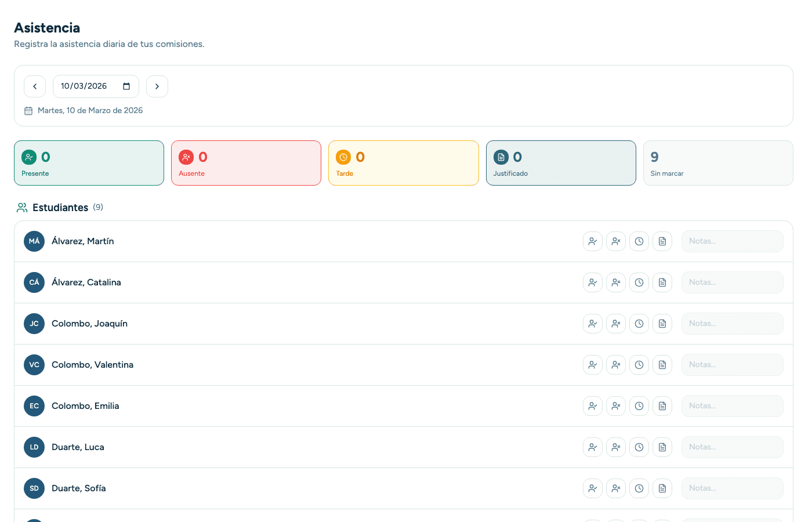Focus the notes field for Álvarez, Catalina
The image size is (812, 522).
[x=733, y=282]
